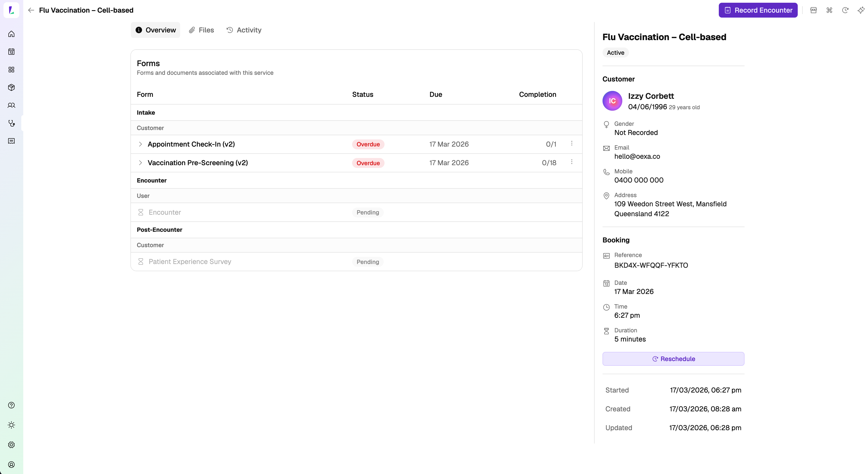Click the 0/1 completion value

point(551,144)
